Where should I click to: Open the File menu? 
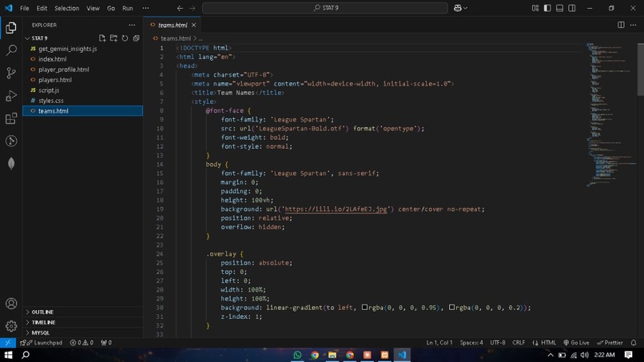25,8
